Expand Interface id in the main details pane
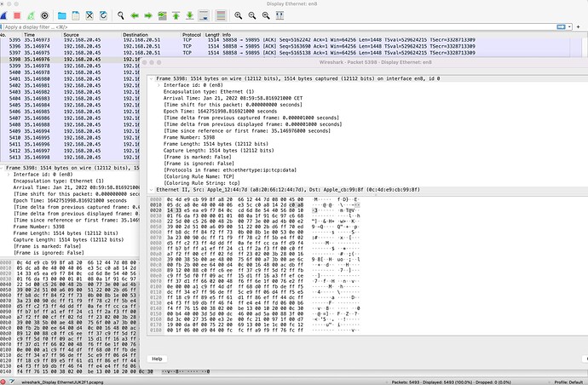Screen dimensions: 588x385 (x=9, y=175)
